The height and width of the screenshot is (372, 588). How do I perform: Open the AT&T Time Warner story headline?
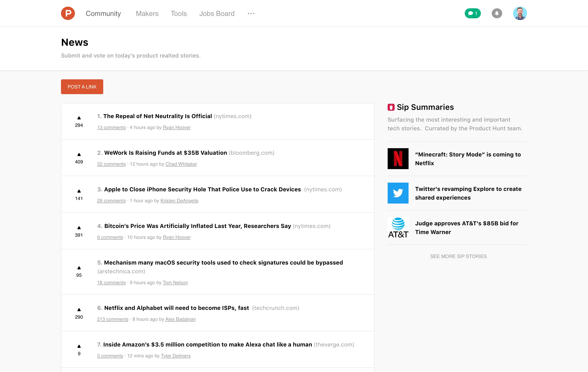466,228
